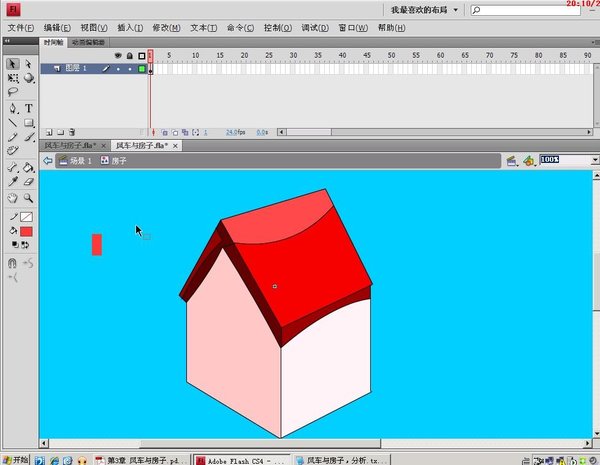The image size is (600, 465).
Task: Close the active 风车与房子.fla document tab
Action: tap(175, 146)
